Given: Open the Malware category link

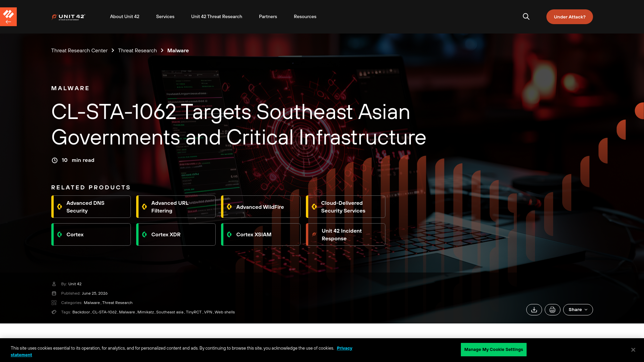Looking at the screenshot, I should [92, 303].
